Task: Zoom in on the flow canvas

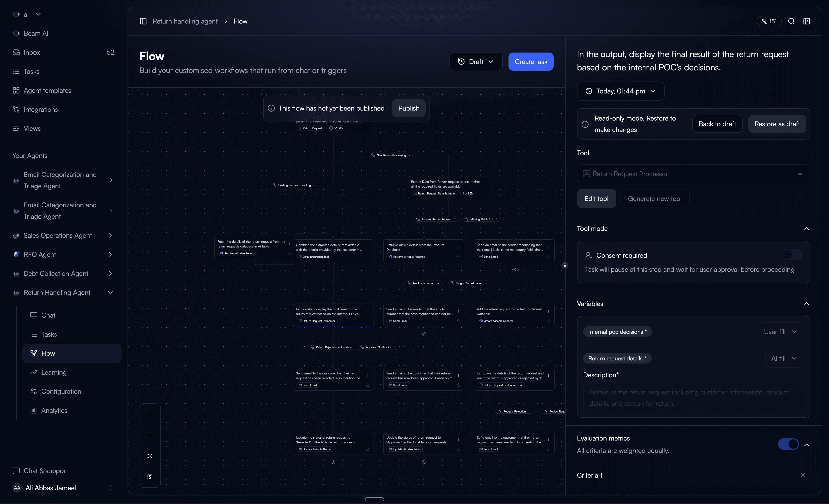Action: click(150, 414)
